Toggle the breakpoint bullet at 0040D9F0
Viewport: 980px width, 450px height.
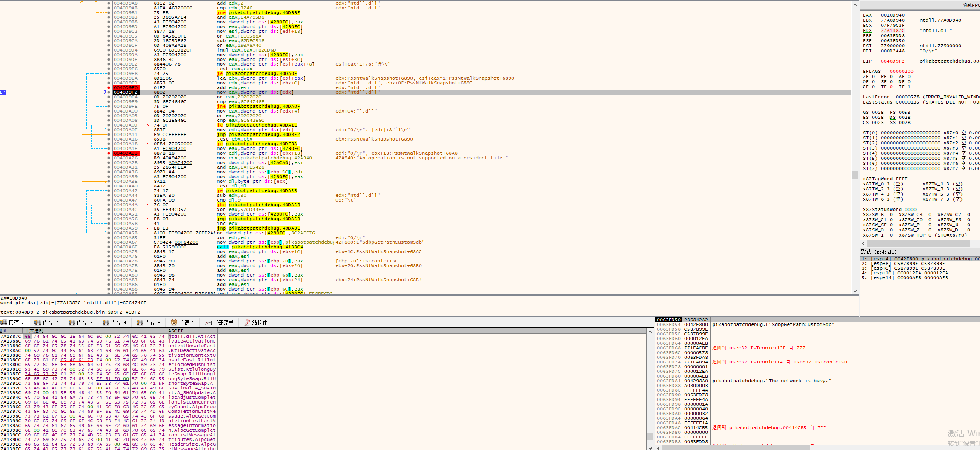(x=109, y=87)
